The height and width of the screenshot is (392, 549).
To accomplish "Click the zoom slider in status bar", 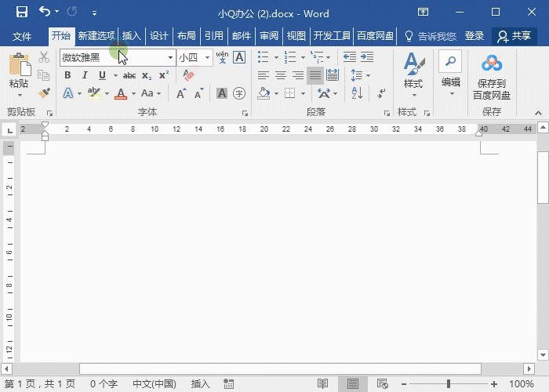I will [449, 384].
